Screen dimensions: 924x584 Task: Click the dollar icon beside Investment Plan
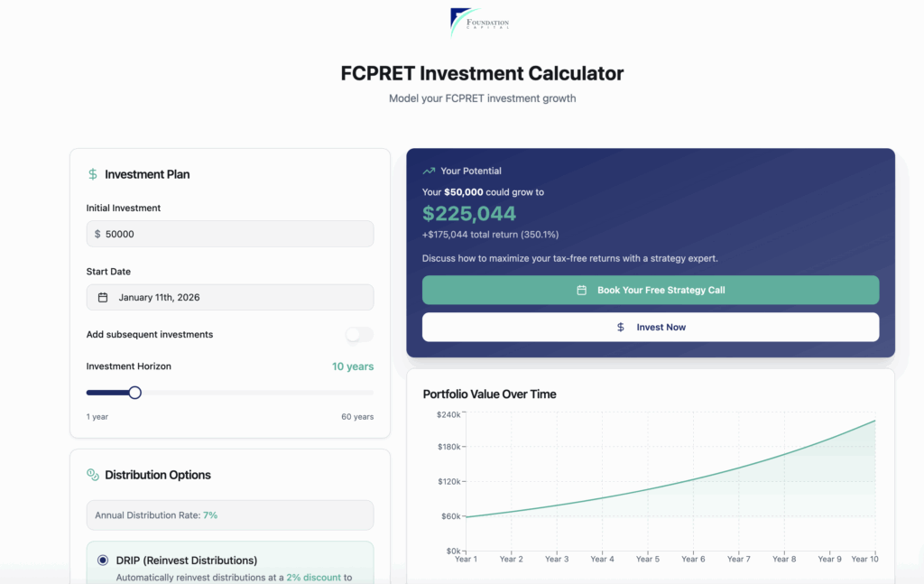(93, 174)
